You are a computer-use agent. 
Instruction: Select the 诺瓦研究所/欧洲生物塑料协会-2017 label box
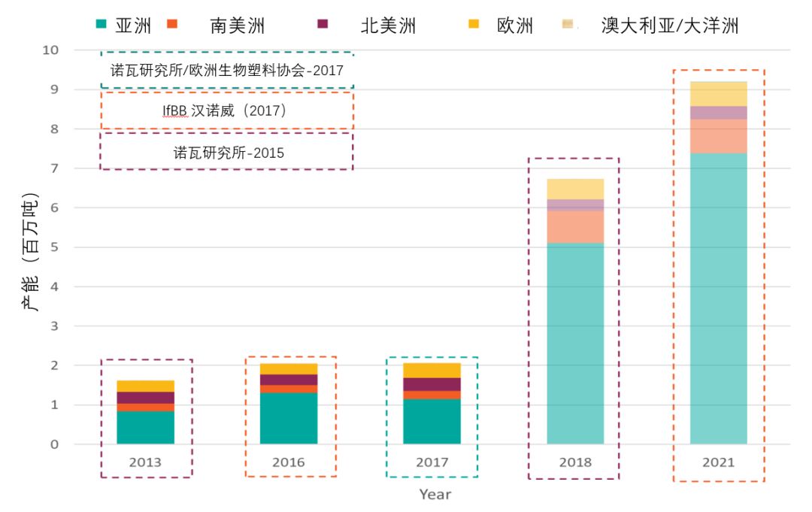[226, 71]
